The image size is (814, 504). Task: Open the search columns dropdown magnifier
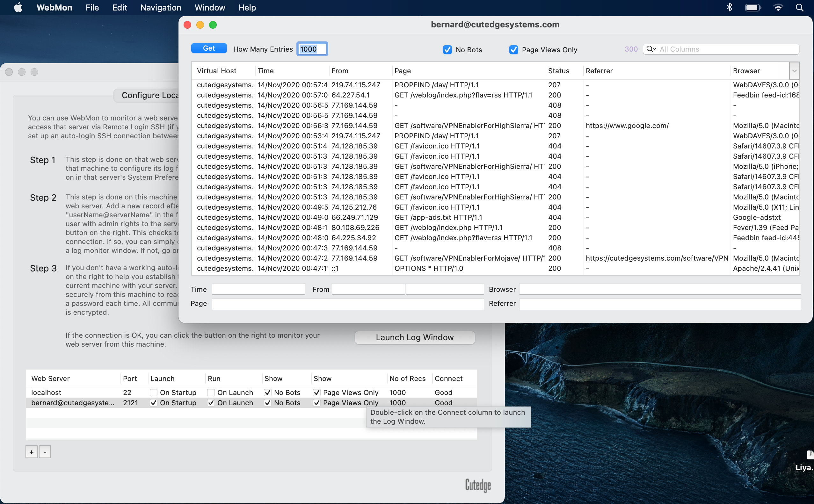(x=650, y=49)
